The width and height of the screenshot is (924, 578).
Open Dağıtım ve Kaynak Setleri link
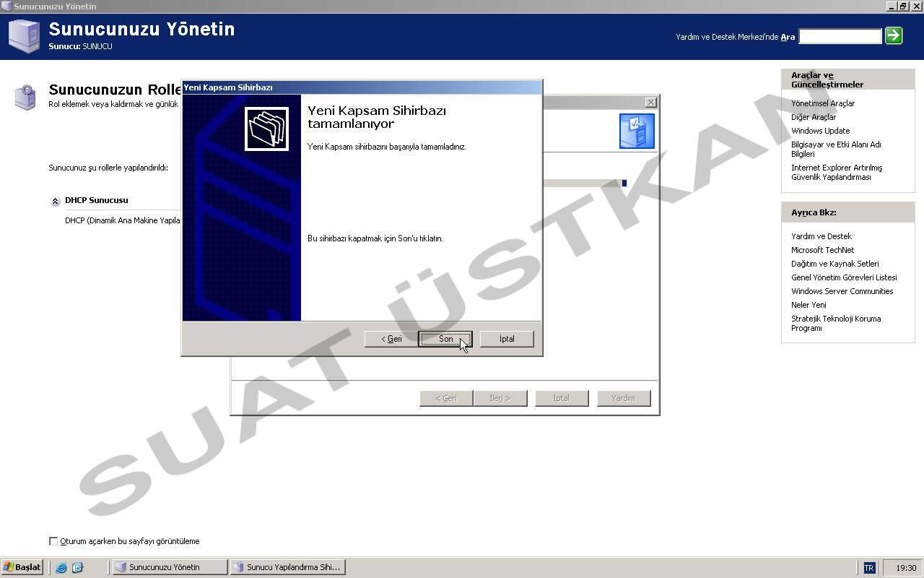[834, 264]
